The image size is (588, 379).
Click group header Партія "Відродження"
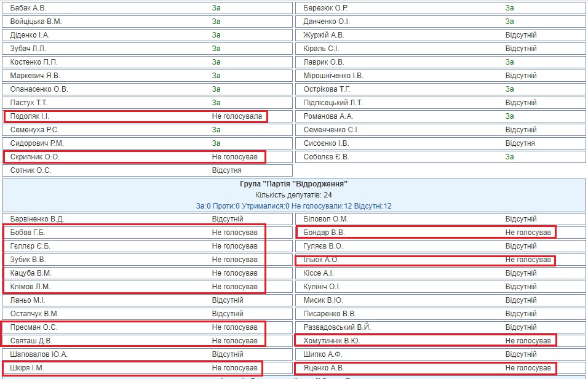click(x=293, y=184)
